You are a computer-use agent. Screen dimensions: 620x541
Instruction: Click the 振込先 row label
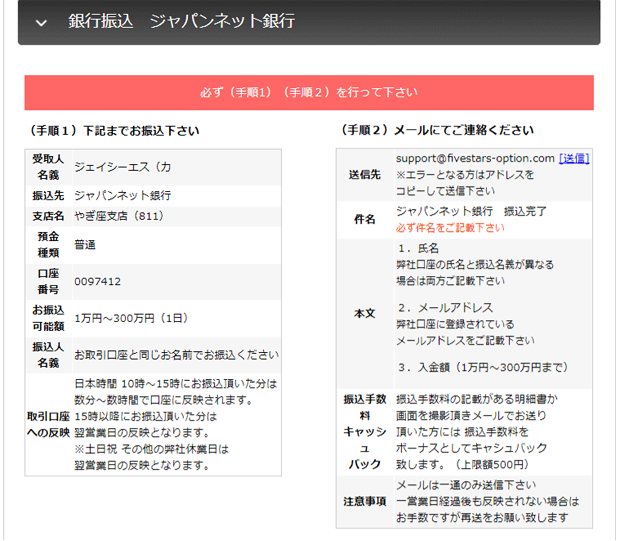point(48,195)
